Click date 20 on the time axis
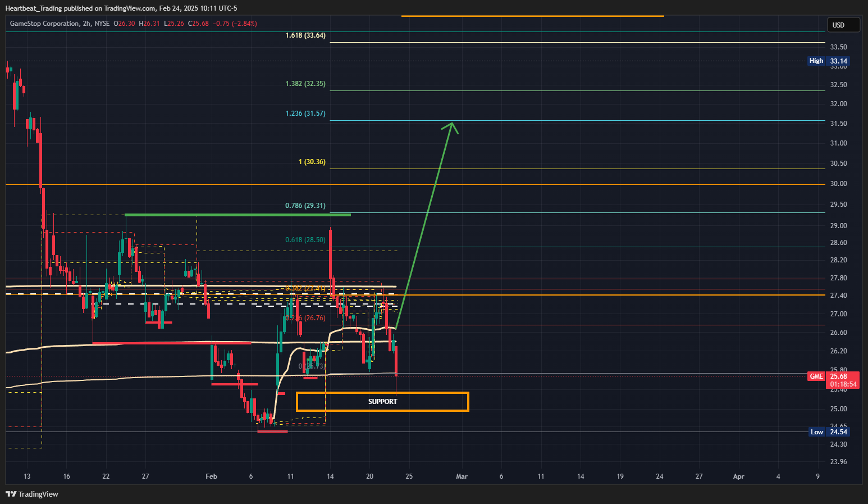868x504 pixels. click(x=369, y=476)
